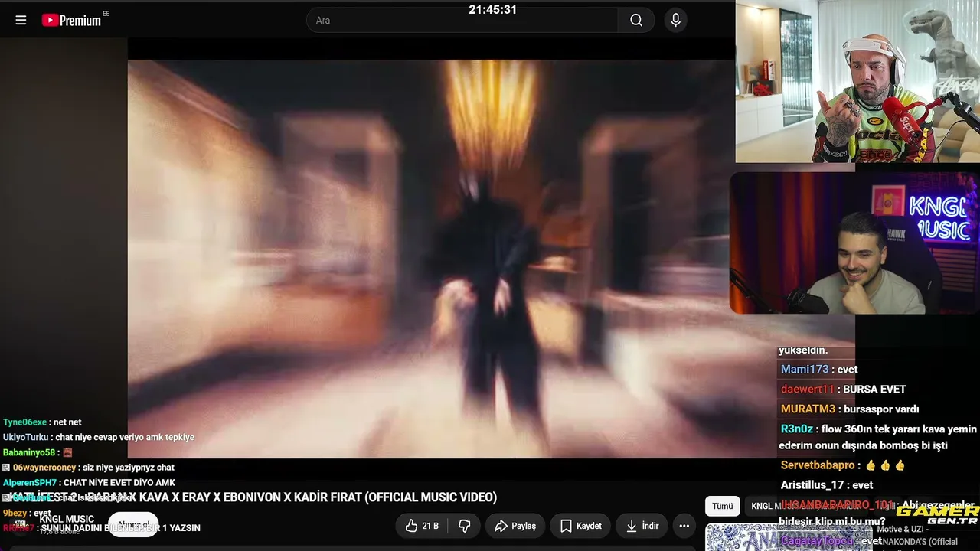Like the video showing 21 B
The width and height of the screenshot is (980, 551).
pos(422,526)
